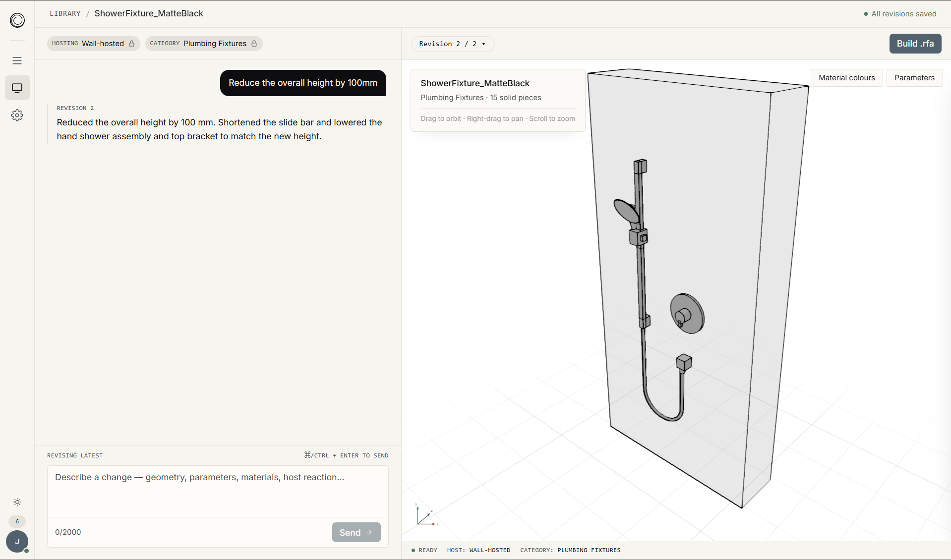Click the 'Reduce the overall height by 100mm' message
951x560 pixels.
click(x=303, y=83)
